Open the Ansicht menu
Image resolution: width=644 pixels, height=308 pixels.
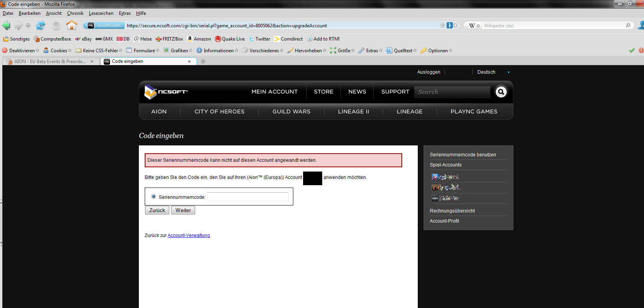point(54,13)
